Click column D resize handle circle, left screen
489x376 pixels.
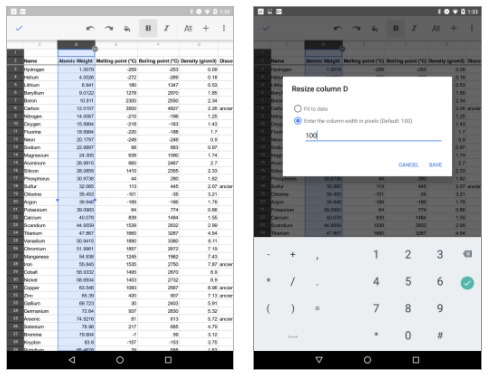click(95, 49)
